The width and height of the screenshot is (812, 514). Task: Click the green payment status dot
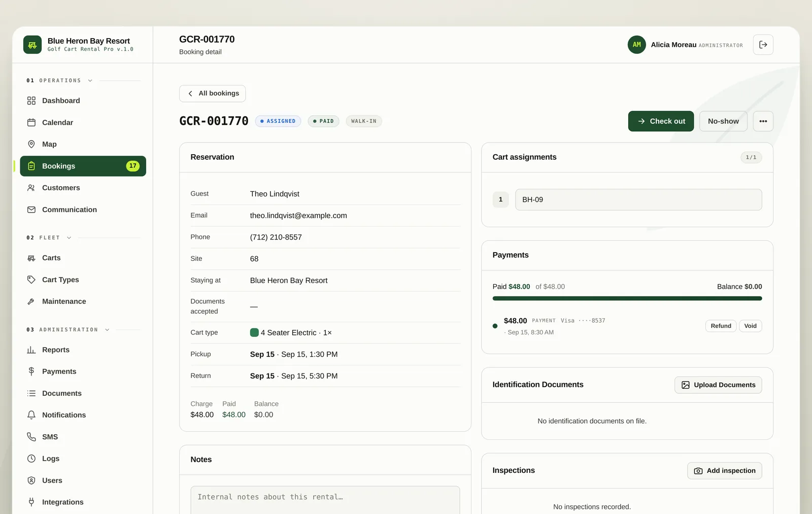(495, 326)
